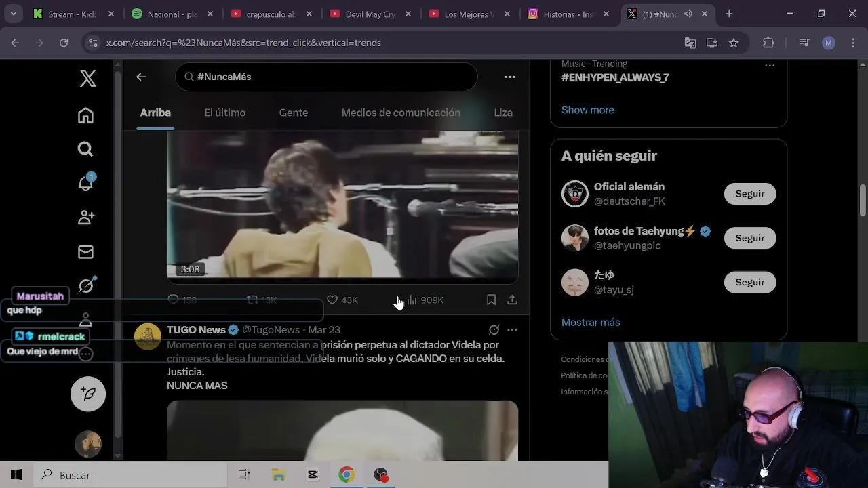Repost the video post with 13K reposts
The height and width of the screenshot is (488, 868).
point(261,300)
